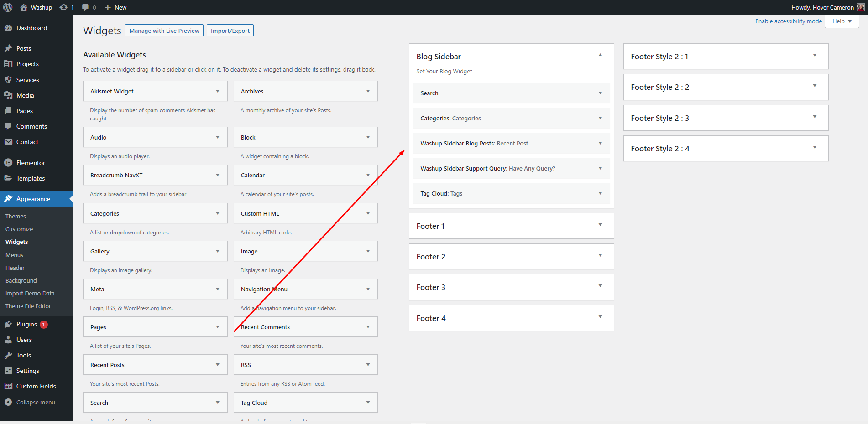Click the Custom Fields grid icon

[x=8, y=386]
